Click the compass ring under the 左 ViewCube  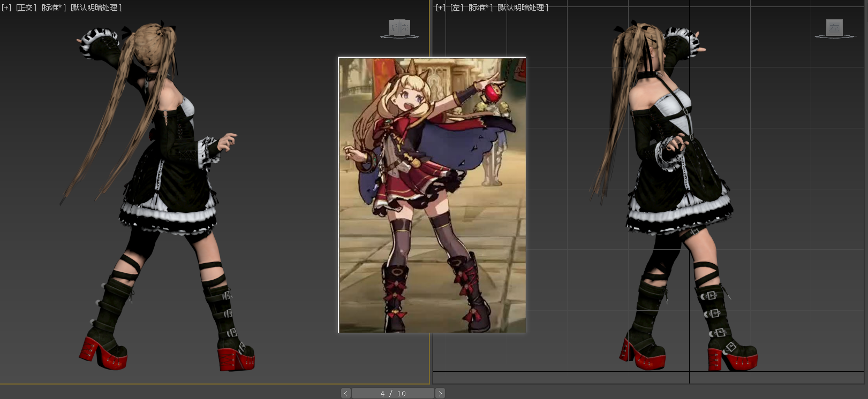click(835, 37)
